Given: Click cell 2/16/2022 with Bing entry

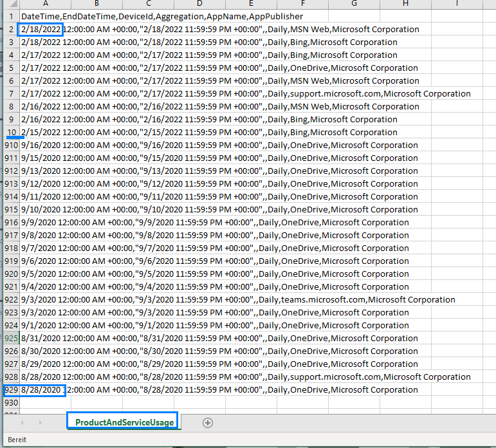Looking at the screenshot, I should click(x=209, y=119).
